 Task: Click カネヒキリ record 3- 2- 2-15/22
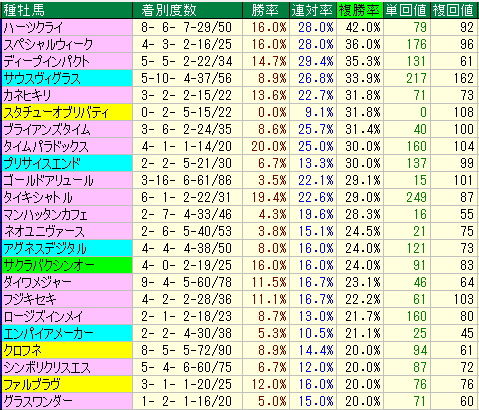(x=186, y=95)
